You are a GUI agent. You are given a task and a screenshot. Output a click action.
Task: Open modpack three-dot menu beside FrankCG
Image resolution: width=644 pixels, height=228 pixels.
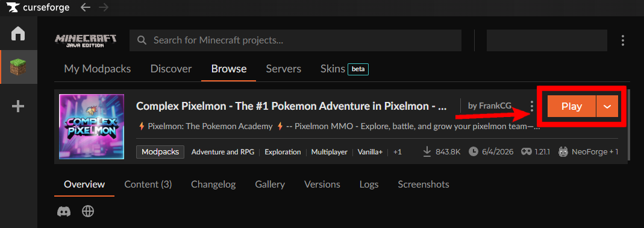[532, 106]
